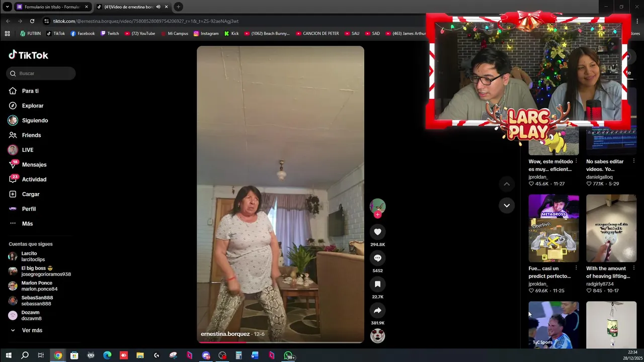Mute audio on the TikTok browser tab
This screenshot has width=644, height=362.
[x=158, y=7]
